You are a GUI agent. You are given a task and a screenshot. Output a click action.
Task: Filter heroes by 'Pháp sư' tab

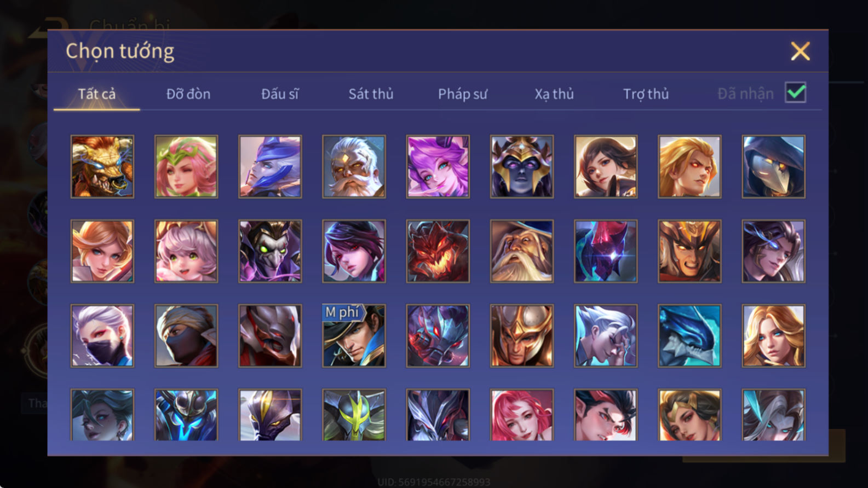click(462, 94)
